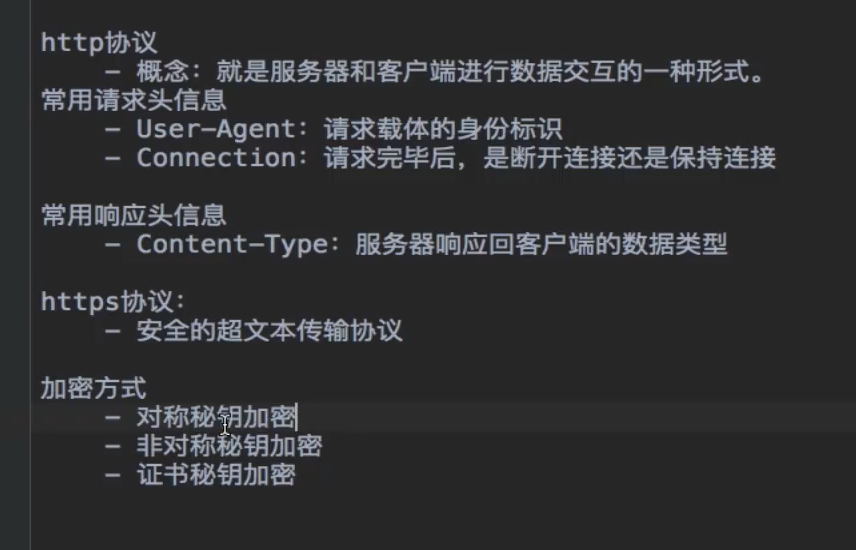The image size is (856, 550).
Task: Click the "https协议:" heading line
Action: pyautogui.click(x=113, y=301)
